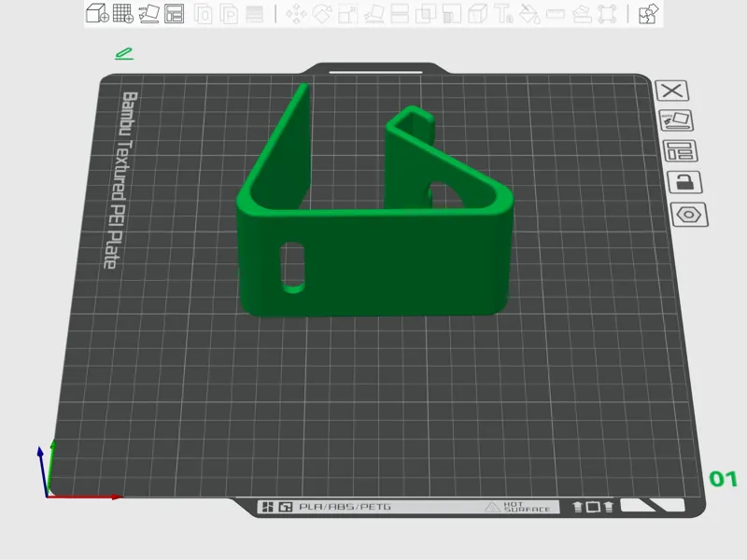The width and height of the screenshot is (747, 560).
Task: Open the Variable layer height tool
Action: click(254, 14)
